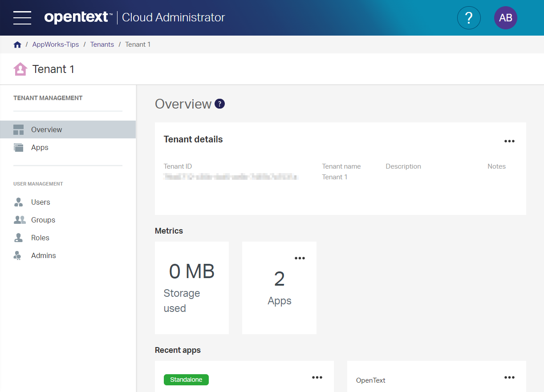Navigate to AppWorks-Tips breadcrumb link
Screen dimensions: 544x392
[56, 44]
